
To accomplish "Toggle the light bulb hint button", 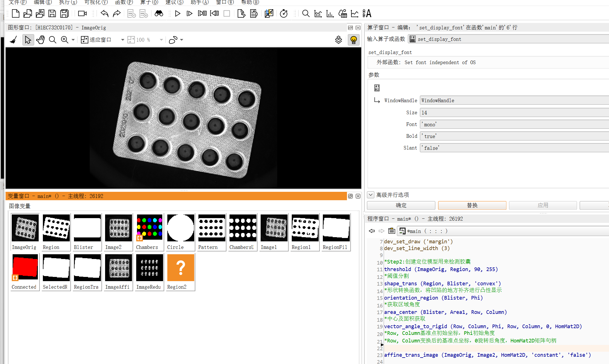I will click(353, 40).
